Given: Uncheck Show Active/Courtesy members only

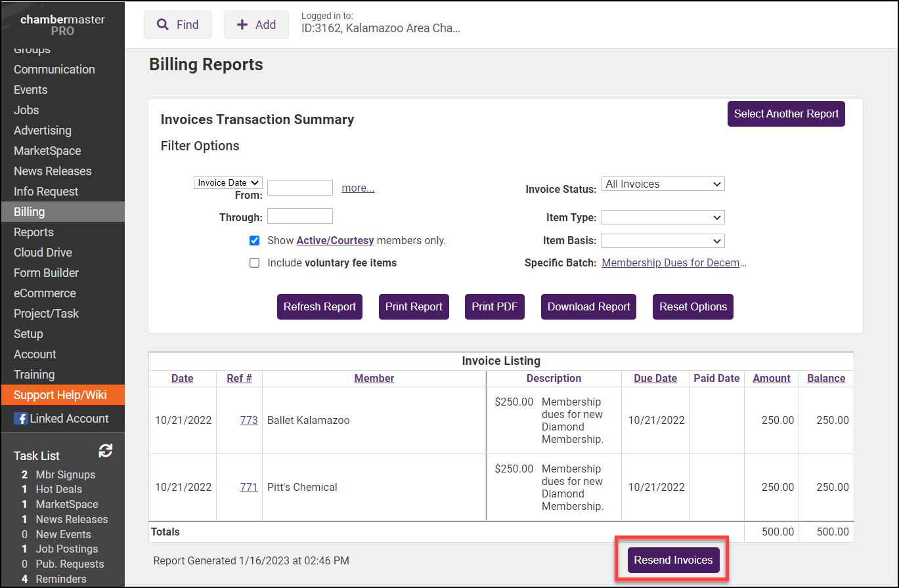Looking at the screenshot, I should 254,240.
